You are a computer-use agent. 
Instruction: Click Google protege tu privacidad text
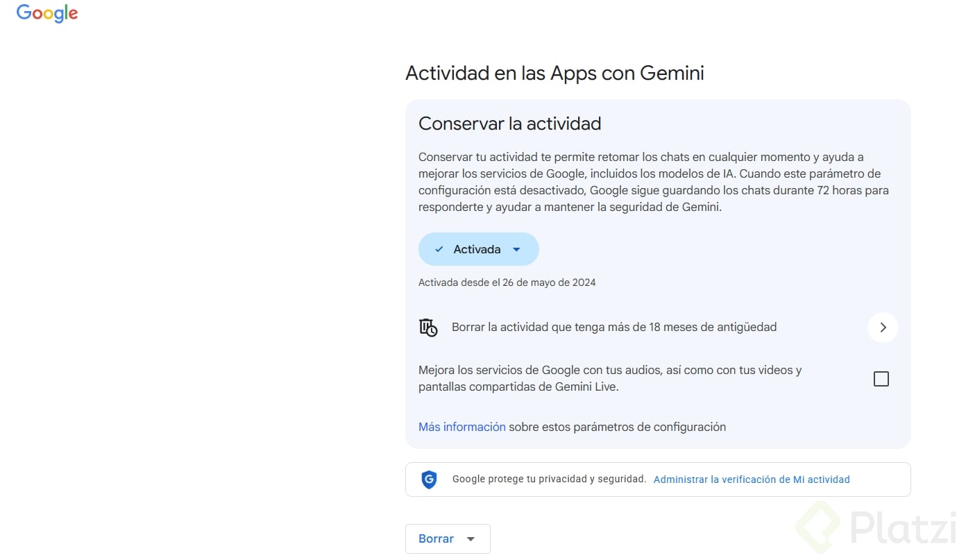[549, 480]
